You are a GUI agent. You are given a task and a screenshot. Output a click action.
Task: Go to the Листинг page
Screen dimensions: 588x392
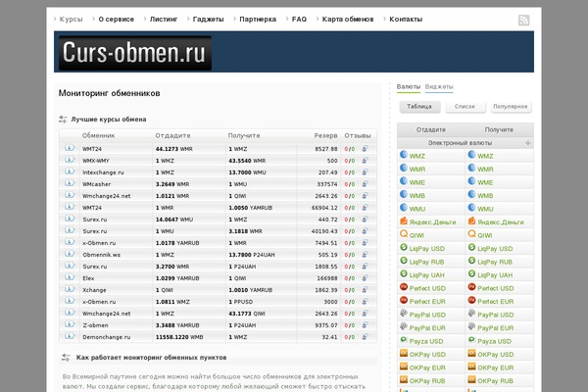point(164,20)
